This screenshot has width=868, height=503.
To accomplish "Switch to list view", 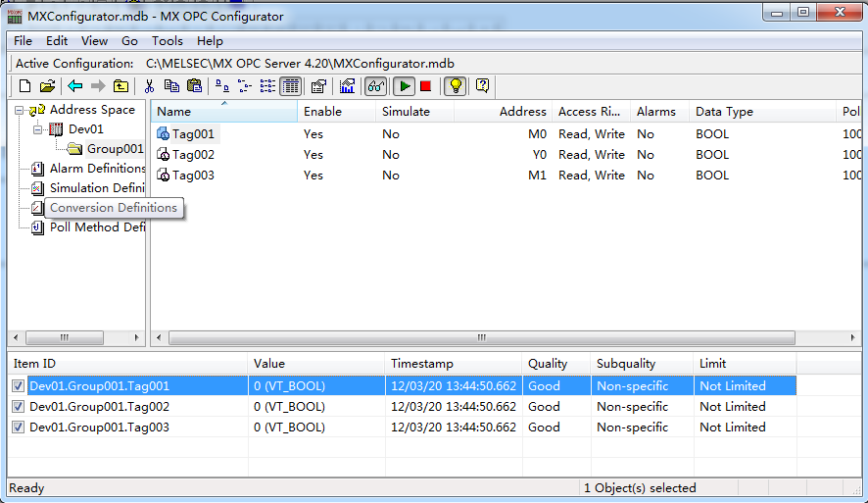I will coord(267,86).
